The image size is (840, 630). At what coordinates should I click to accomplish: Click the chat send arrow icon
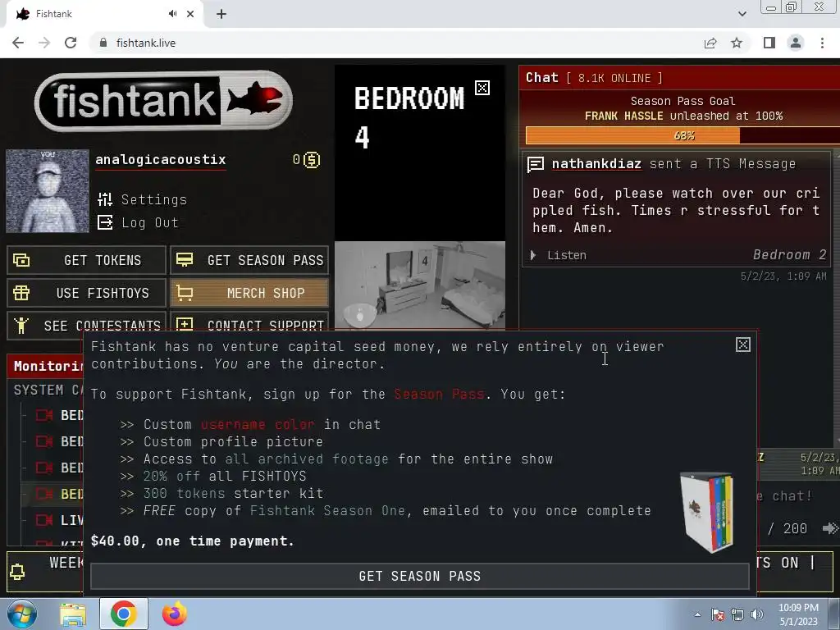[x=830, y=529]
